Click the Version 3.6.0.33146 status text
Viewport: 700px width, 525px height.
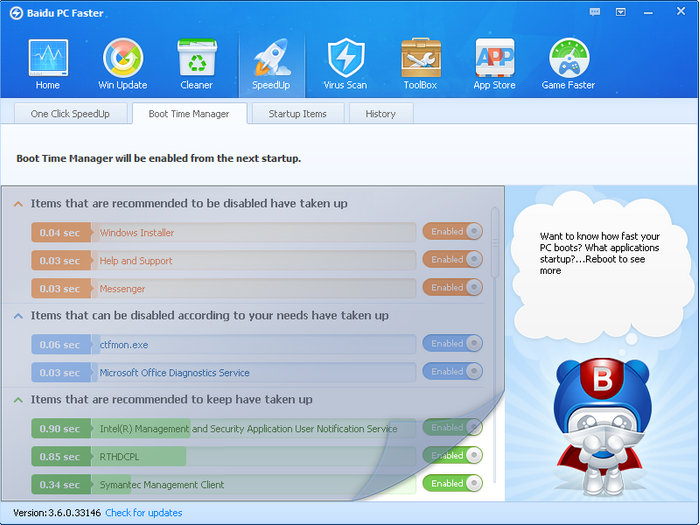(57, 513)
